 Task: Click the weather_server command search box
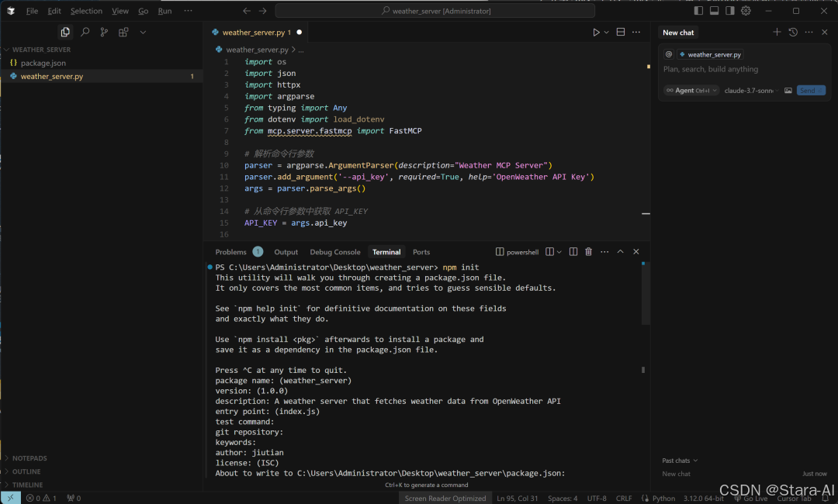435,11
